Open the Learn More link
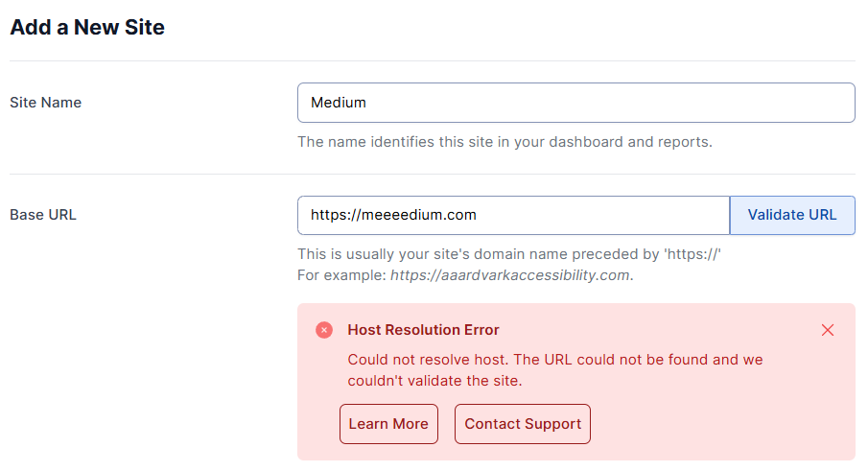This screenshot has height=471, width=868. click(388, 424)
